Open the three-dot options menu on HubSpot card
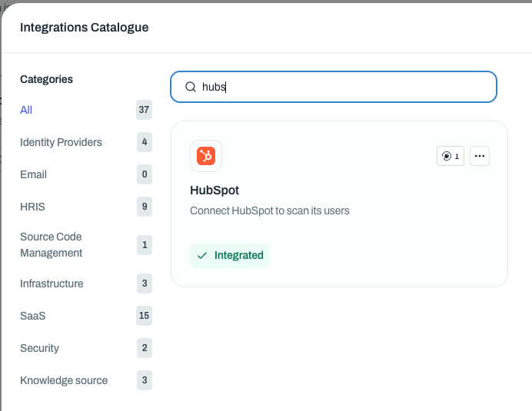The width and height of the screenshot is (532, 411). pos(480,156)
